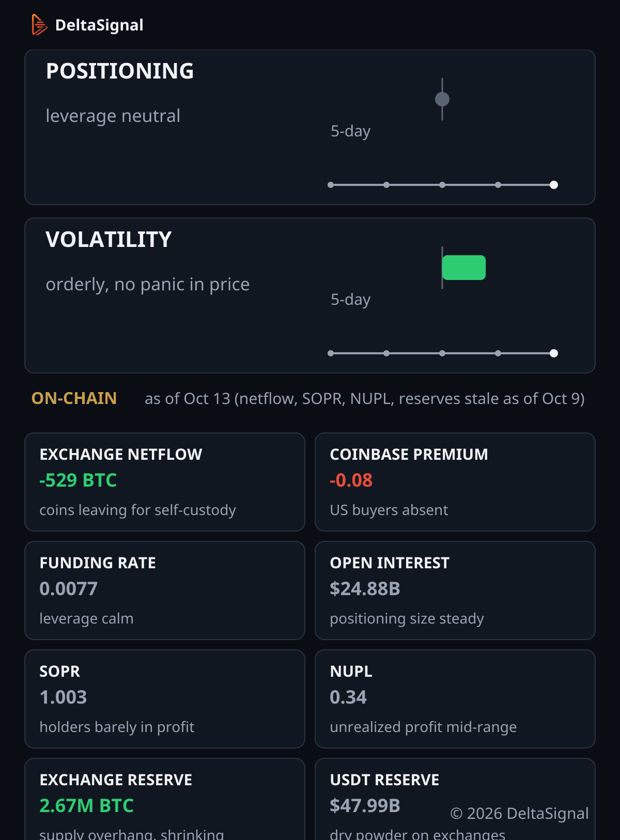The height and width of the screenshot is (840, 620).
Task: Select latest highlighted point on Volatility 5-day sparkline
Action: (x=554, y=353)
